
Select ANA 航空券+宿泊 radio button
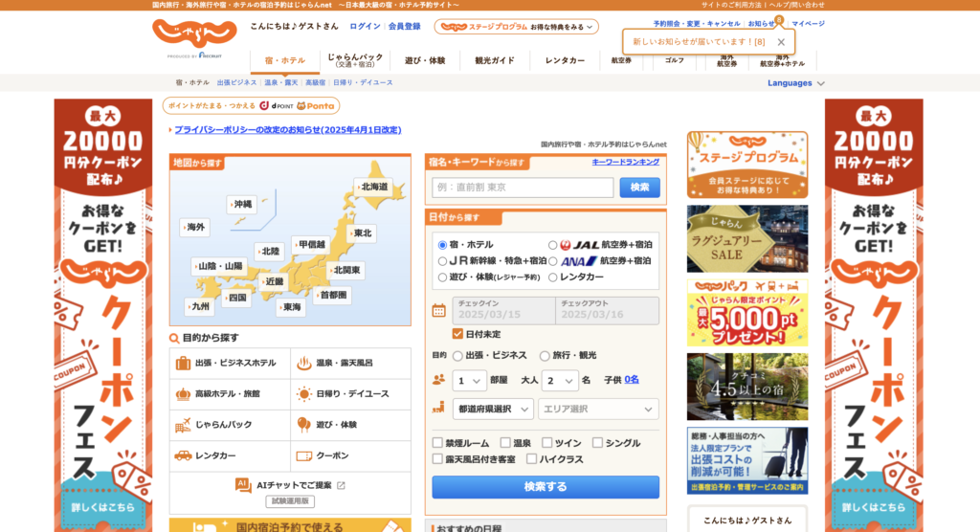pyautogui.click(x=552, y=261)
